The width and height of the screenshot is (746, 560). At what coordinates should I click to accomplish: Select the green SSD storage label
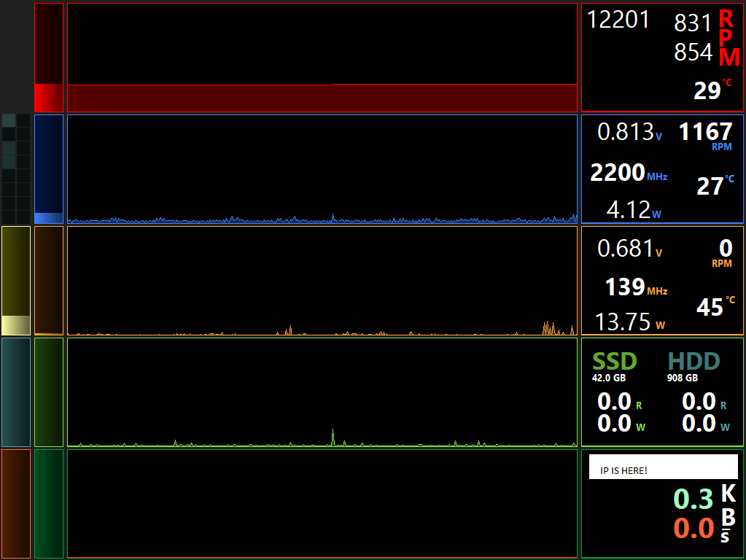click(615, 361)
